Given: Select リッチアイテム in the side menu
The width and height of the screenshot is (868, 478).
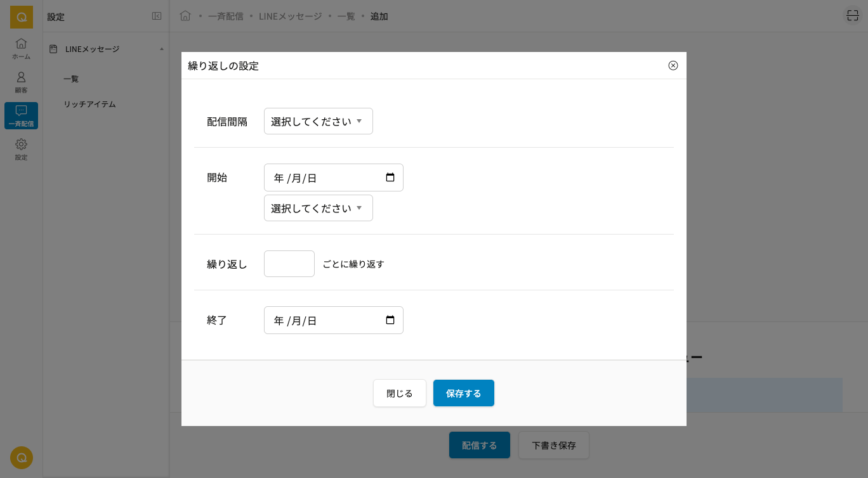Looking at the screenshot, I should 89,104.
